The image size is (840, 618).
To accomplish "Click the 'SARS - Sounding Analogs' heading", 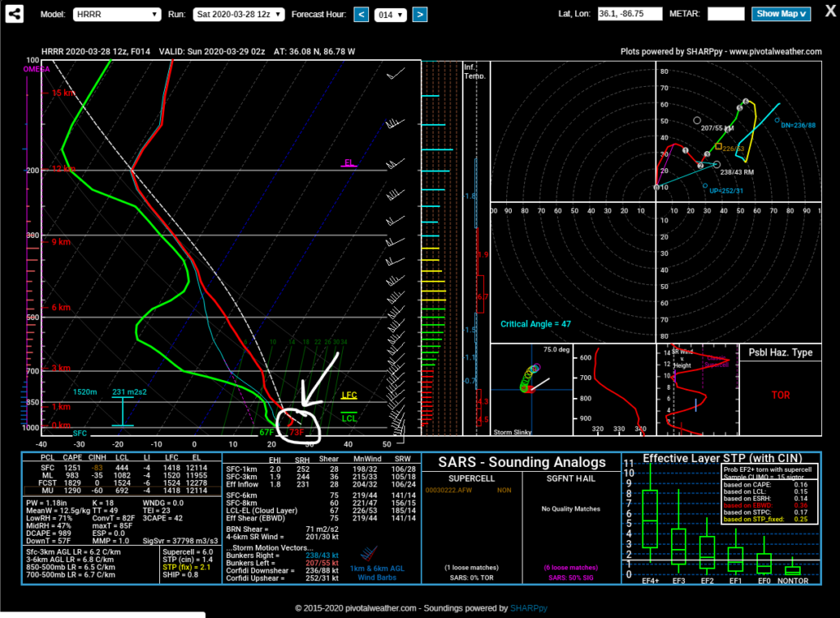I will coord(522,462).
